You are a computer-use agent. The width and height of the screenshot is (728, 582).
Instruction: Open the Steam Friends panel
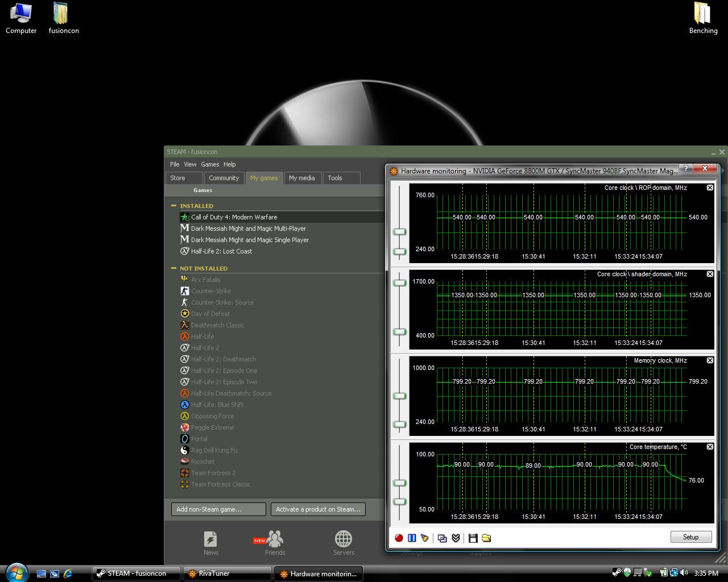pos(275,543)
